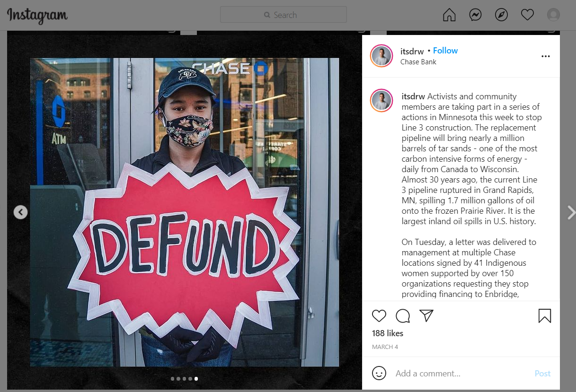Click the Search input field
Screen dimensions: 576x392
pyautogui.click(x=284, y=15)
